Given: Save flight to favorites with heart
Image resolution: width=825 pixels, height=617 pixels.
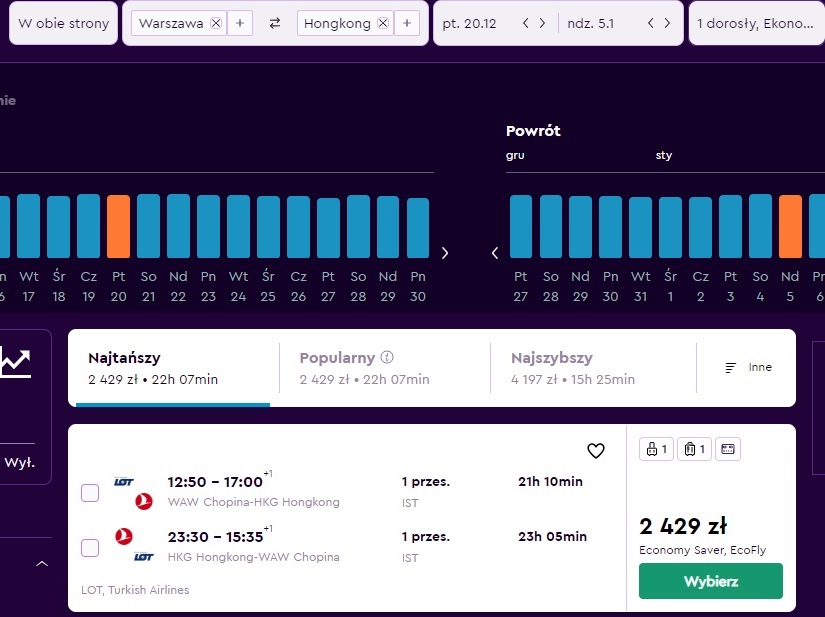Looking at the screenshot, I should 596,451.
